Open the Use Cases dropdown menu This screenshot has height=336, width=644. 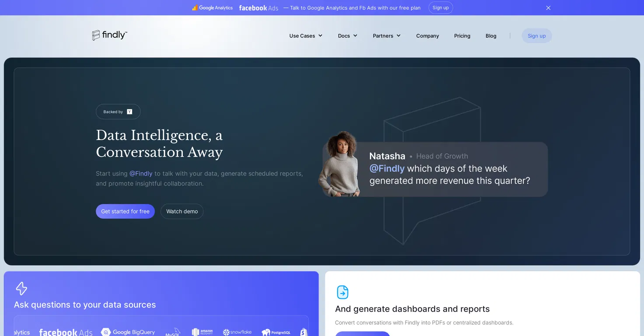click(306, 36)
